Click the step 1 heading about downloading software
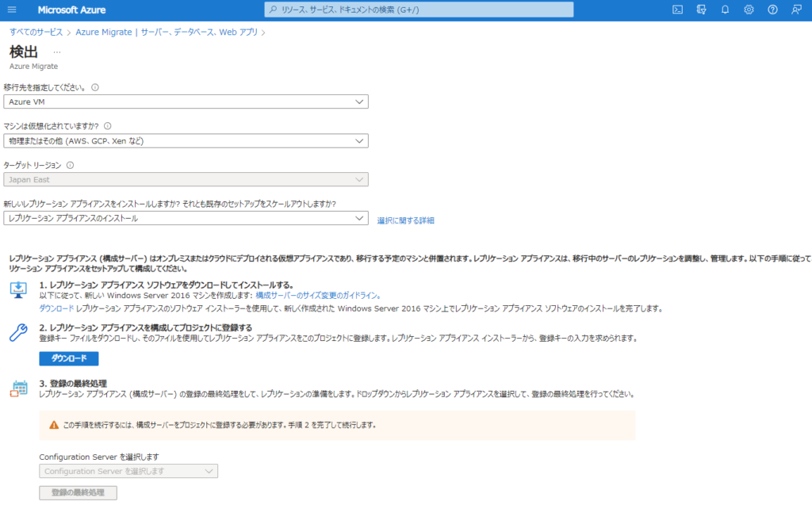This screenshot has width=812, height=509. [167, 285]
